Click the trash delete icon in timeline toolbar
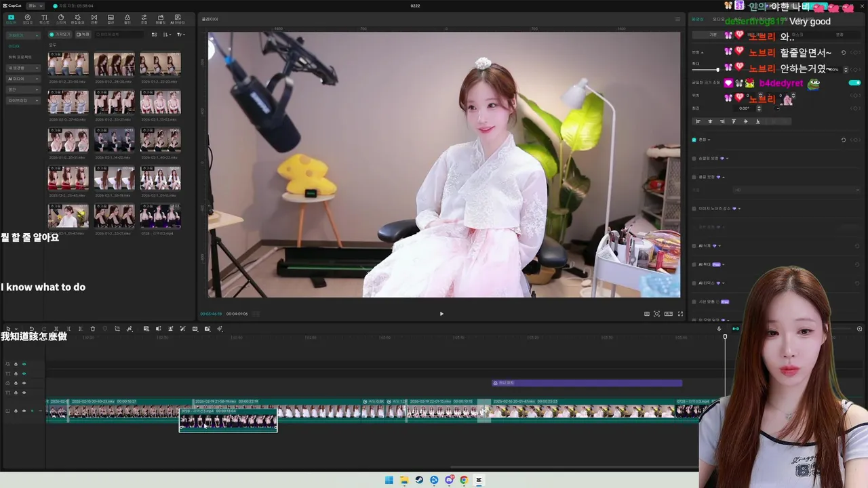 click(93, 329)
